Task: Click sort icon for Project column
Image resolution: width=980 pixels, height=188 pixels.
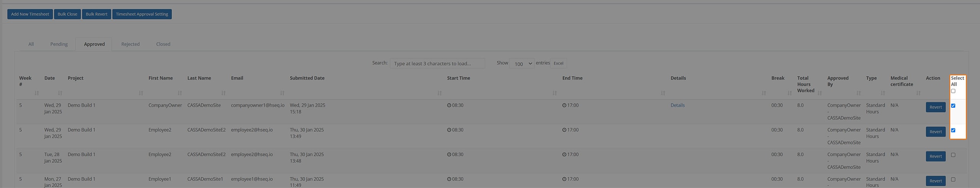Action: tap(141, 93)
